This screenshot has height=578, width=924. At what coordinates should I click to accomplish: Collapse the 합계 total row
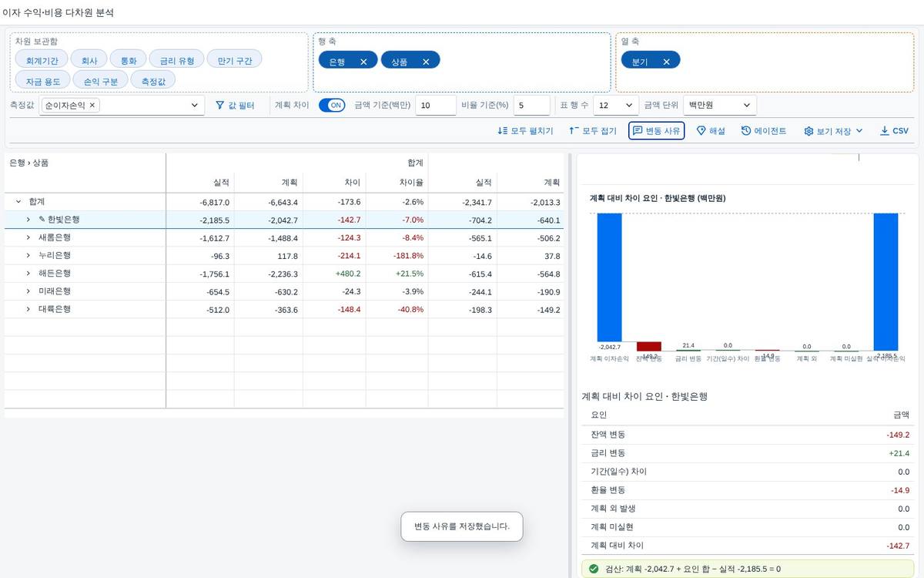click(x=18, y=201)
